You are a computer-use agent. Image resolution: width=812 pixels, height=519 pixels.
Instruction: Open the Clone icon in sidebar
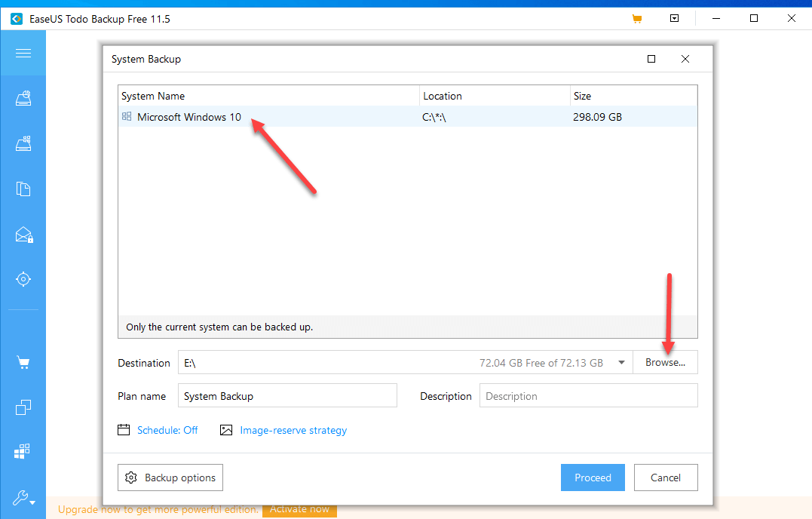23,407
